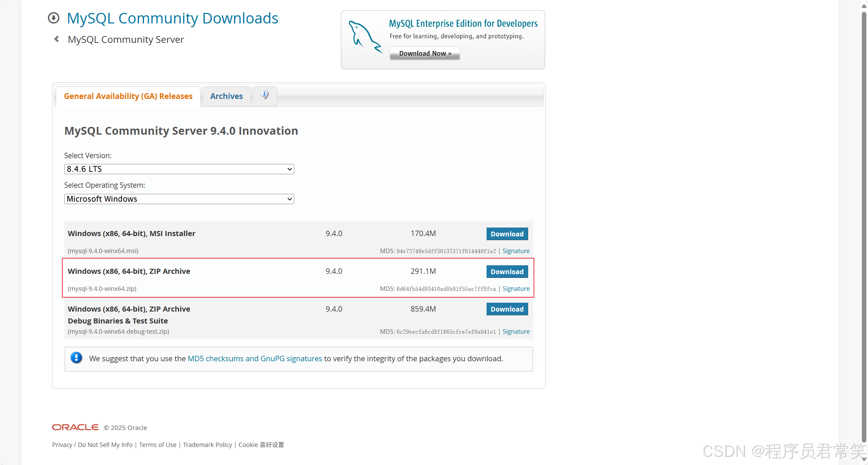Open Cookie 喜好设置 footer link
This screenshot has width=868, height=465.
261,445
